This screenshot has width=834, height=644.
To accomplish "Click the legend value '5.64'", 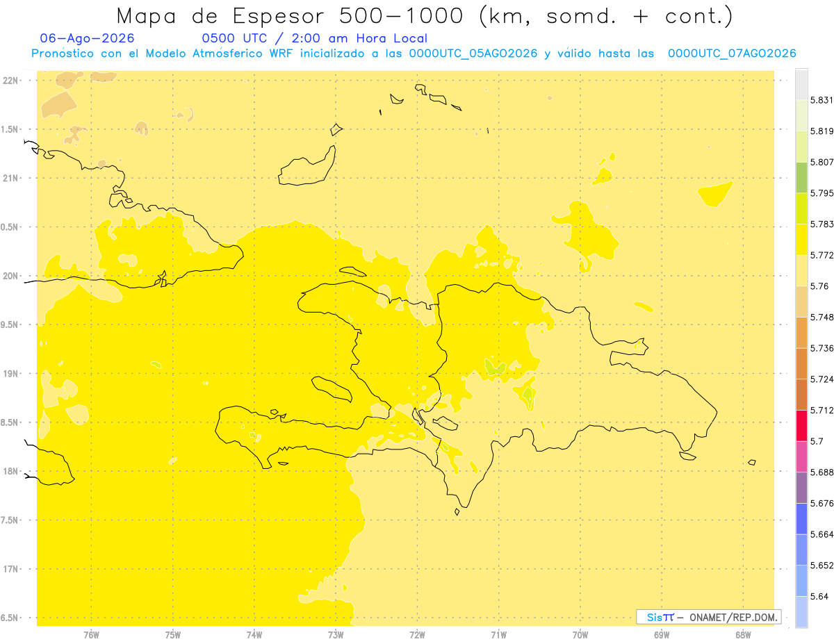I will pyautogui.click(x=819, y=596).
